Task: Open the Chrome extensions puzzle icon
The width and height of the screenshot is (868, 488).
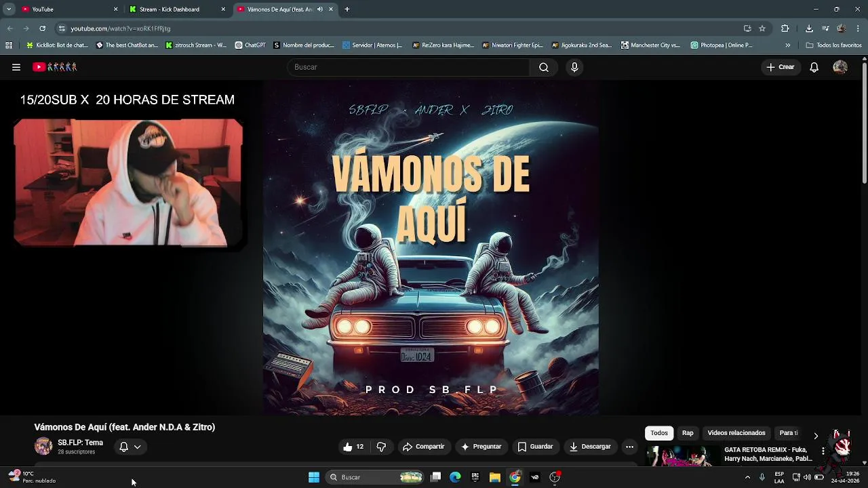Action: point(785,28)
